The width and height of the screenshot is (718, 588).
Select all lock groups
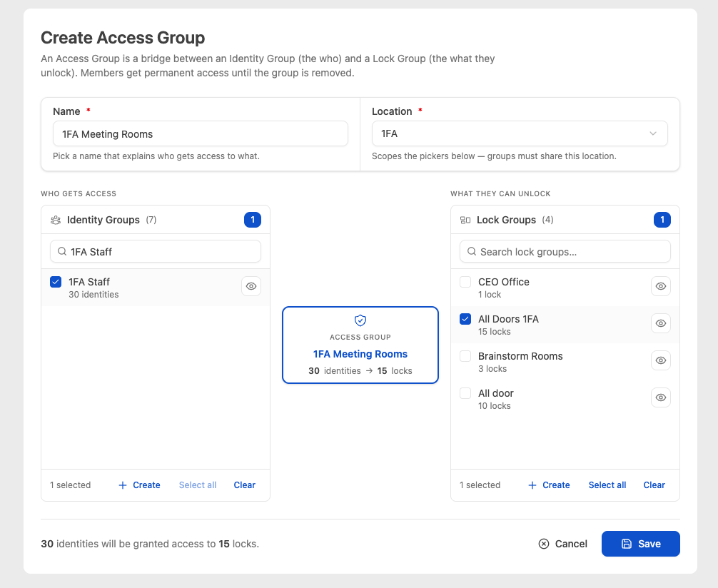[607, 485]
